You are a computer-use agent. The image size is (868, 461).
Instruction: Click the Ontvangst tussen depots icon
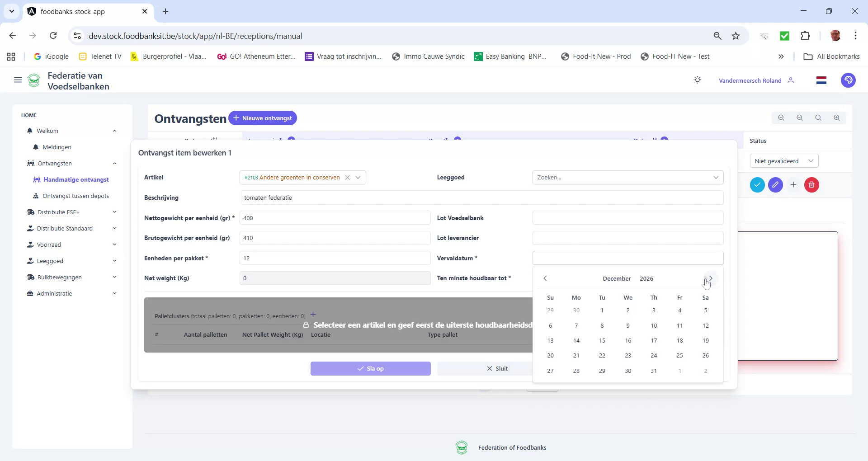point(35,196)
